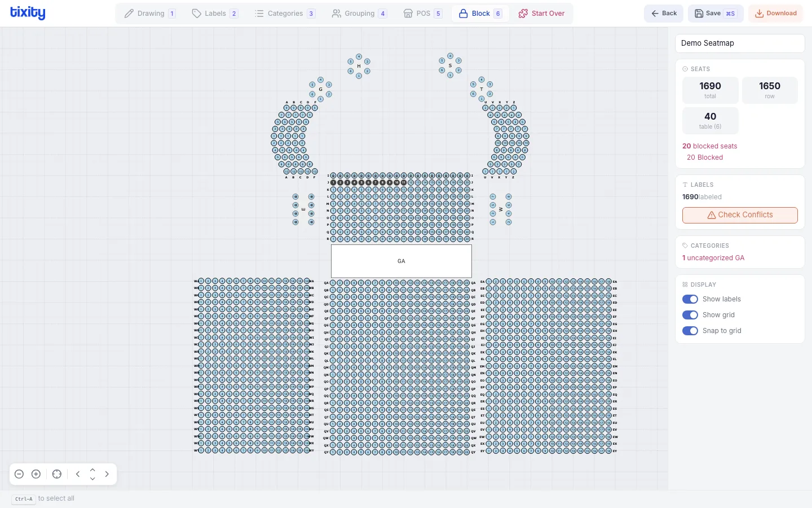The height and width of the screenshot is (508, 812).
Task: Turn off Show labels toggle
Action: (x=690, y=299)
